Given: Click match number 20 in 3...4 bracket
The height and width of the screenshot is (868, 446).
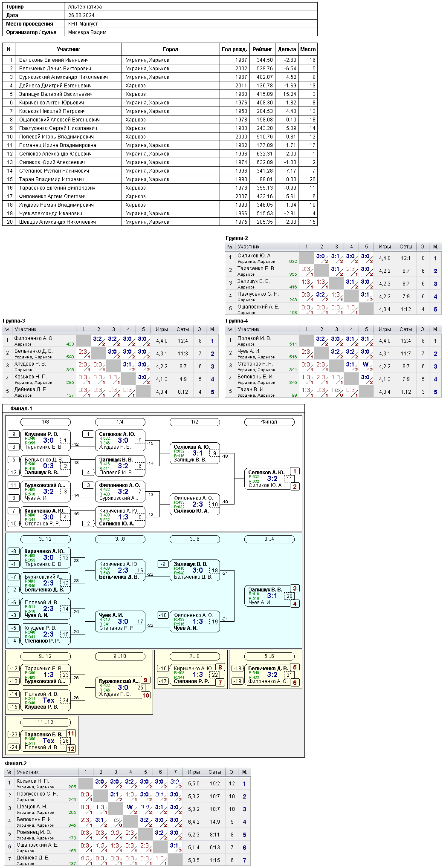Looking at the screenshot, I should [x=289, y=596].
